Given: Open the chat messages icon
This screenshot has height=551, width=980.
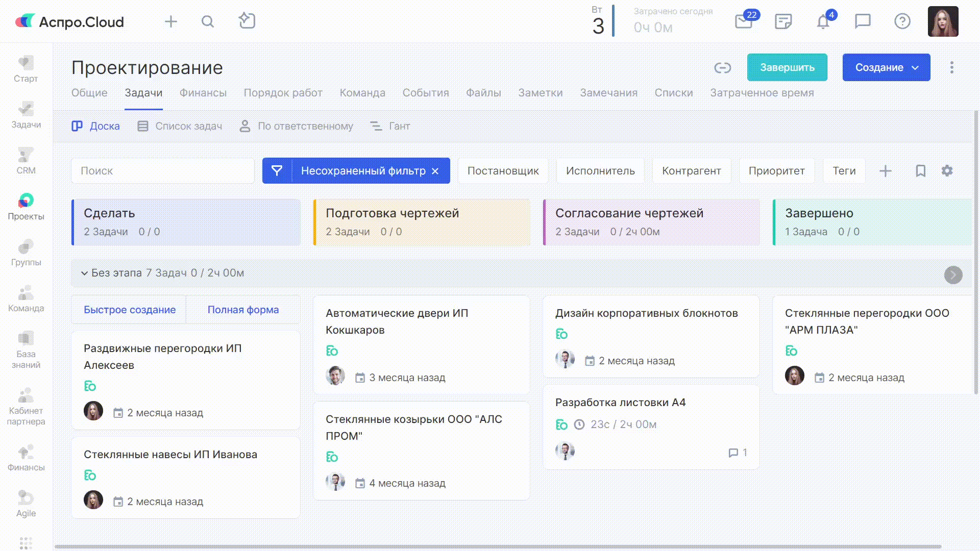Looking at the screenshot, I should click(x=862, y=21).
